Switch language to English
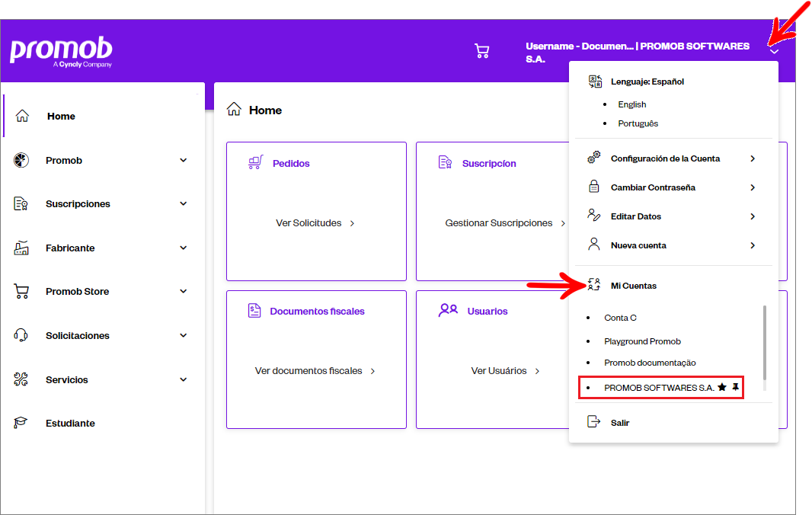Screen dimensions: 812x515 point(631,104)
